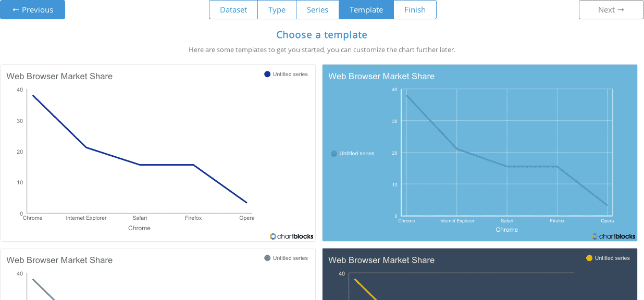Go to the Dataset step tab

(233, 10)
